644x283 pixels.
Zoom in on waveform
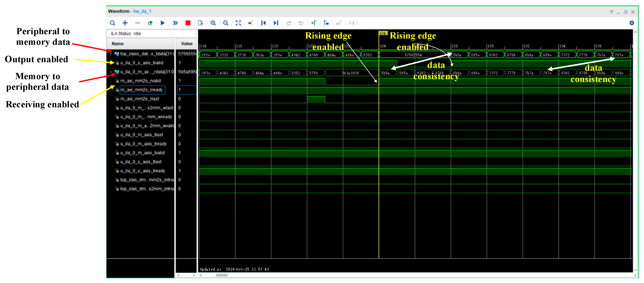213,23
